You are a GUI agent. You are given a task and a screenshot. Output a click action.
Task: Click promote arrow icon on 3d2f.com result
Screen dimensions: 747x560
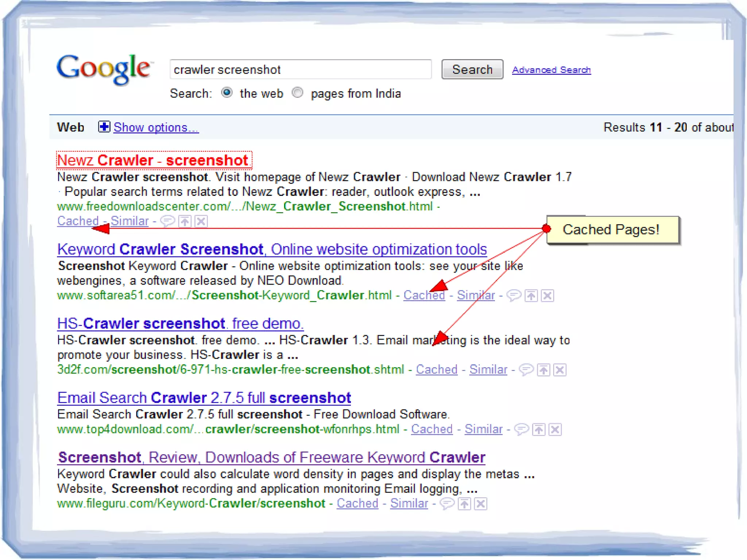click(543, 370)
